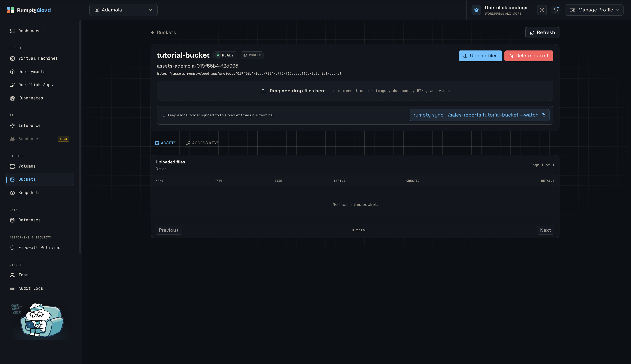The width and height of the screenshot is (631, 364).
Task: Open Virtual Machines menu item
Action: [39, 58]
